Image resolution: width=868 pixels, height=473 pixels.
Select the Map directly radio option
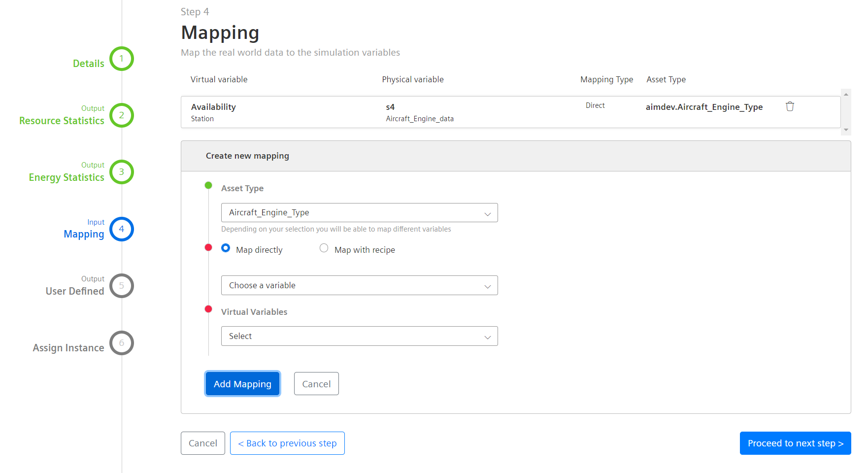tap(226, 248)
